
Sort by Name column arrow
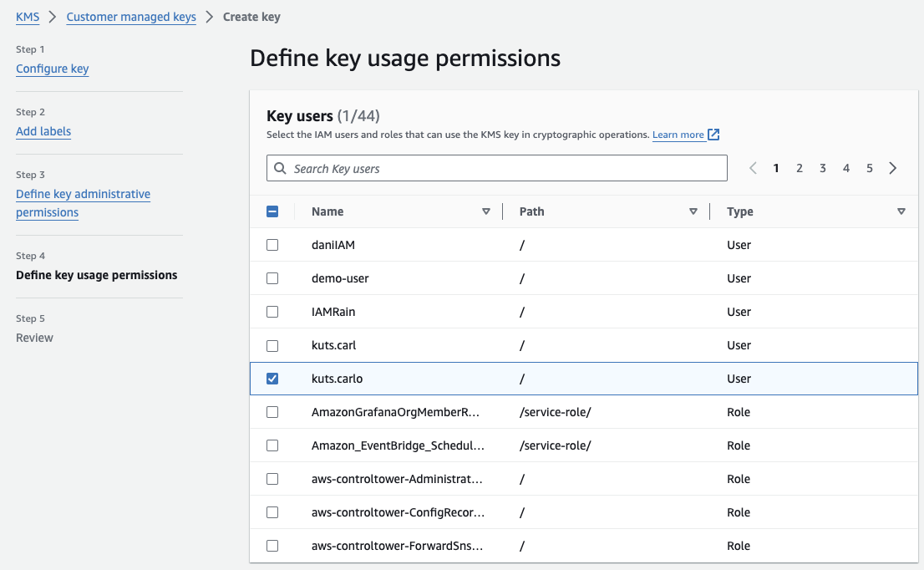486,211
